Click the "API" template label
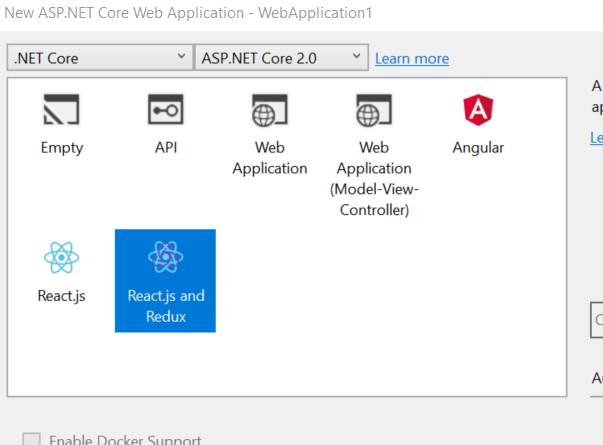This screenshot has height=445, width=603. point(166,147)
